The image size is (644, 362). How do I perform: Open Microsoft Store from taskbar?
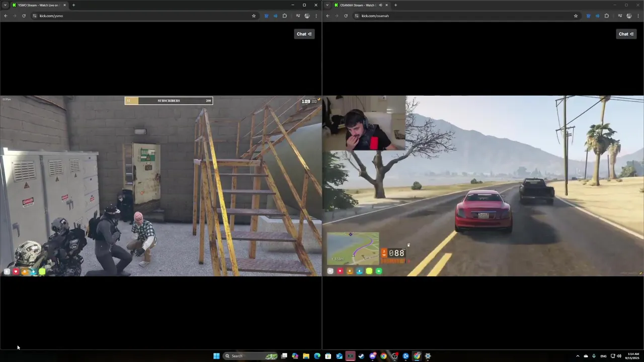328,356
